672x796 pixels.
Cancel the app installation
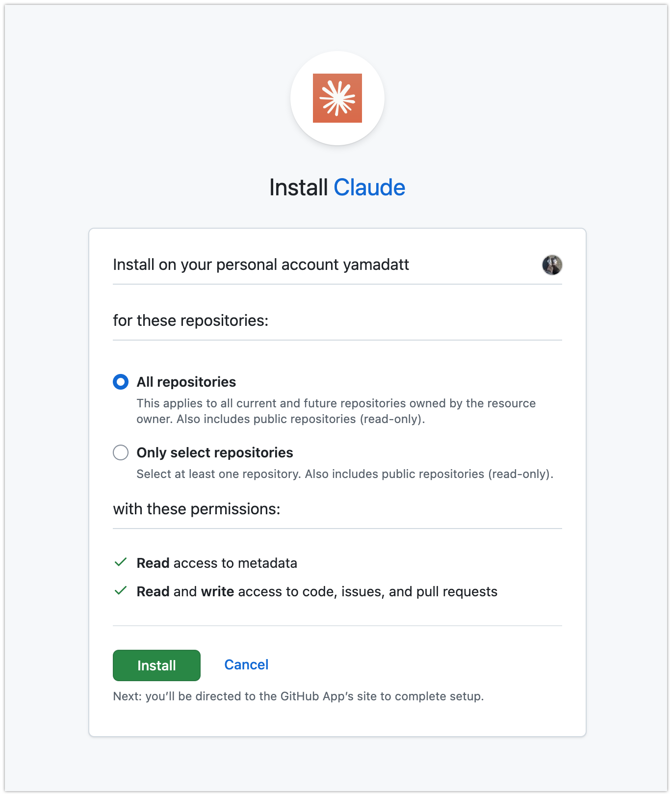coord(246,664)
